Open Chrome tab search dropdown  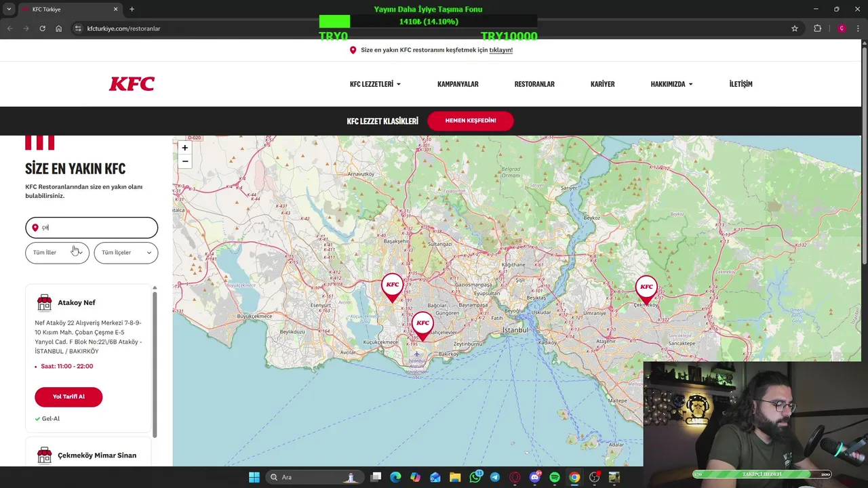[x=9, y=9]
